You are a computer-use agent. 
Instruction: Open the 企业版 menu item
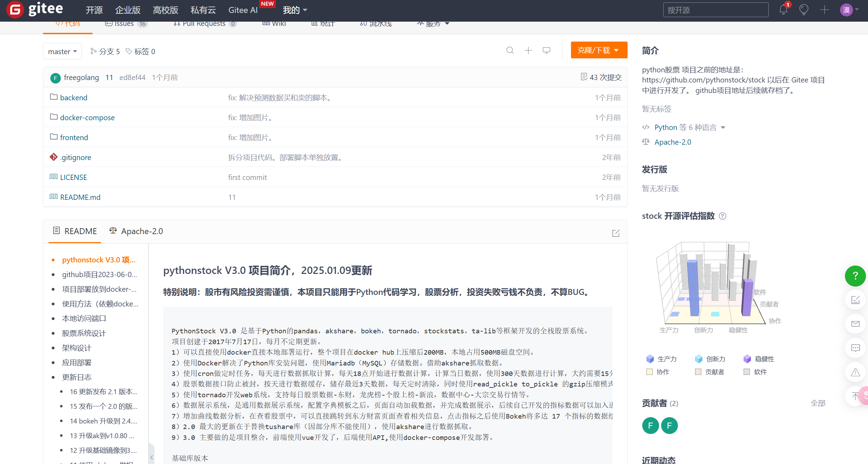128,10
